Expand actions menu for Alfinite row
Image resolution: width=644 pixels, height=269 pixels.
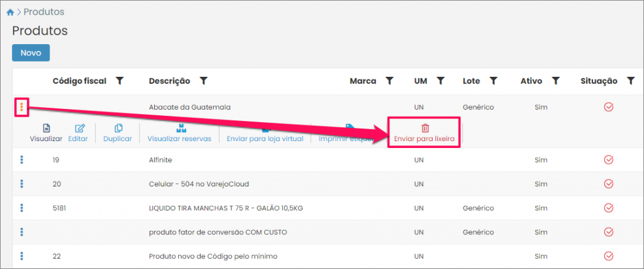(x=21, y=160)
